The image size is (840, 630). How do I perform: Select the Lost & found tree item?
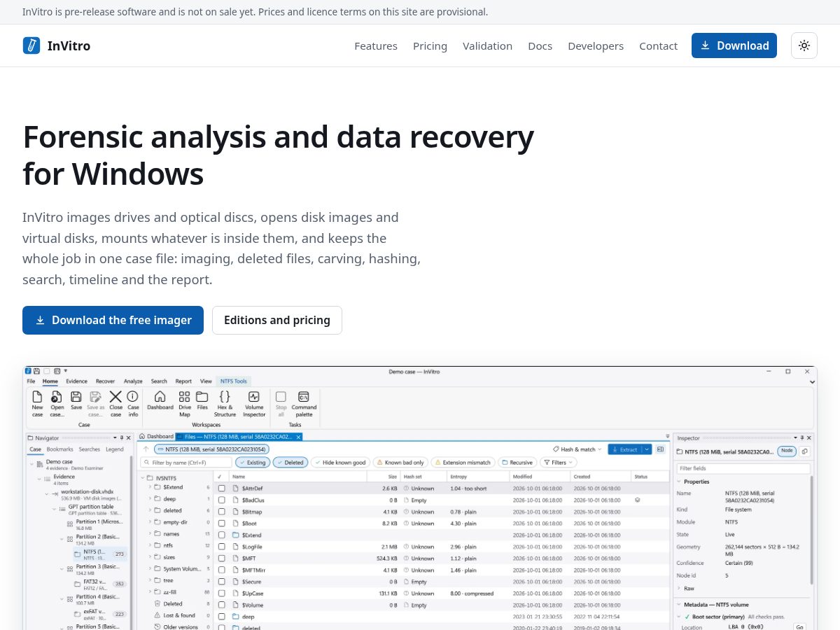pyautogui.click(x=179, y=615)
